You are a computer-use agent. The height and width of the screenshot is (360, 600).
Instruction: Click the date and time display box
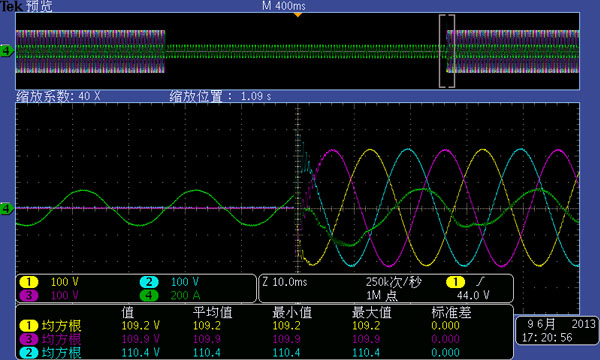click(x=558, y=331)
